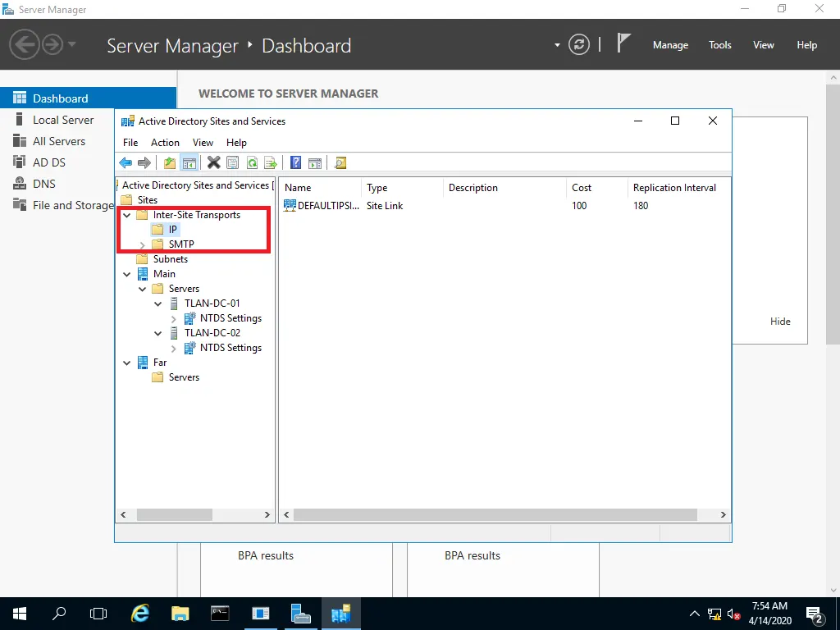Select the SMTP transport folder
Image resolution: width=840 pixels, height=630 pixels.
pos(181,244)
